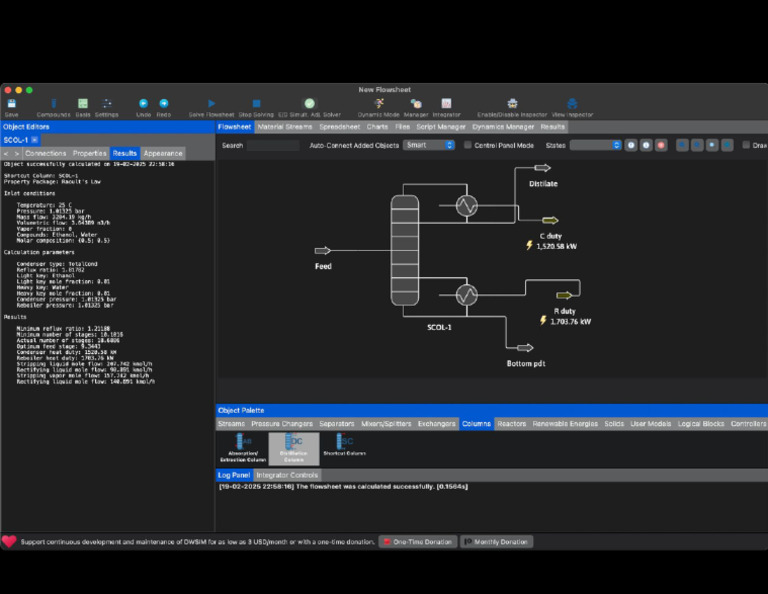768x594 pixels.
Task: Click the Solve Flowsheet play icon
Action: [x=211, y=103]
